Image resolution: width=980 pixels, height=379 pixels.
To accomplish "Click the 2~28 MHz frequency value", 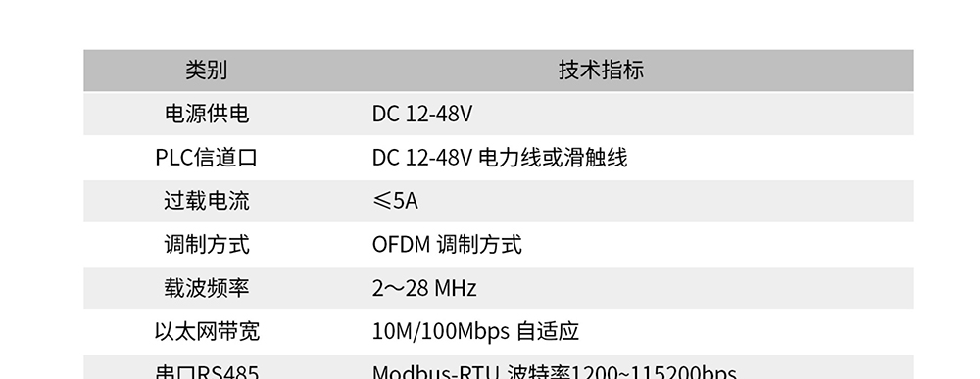I will click(424, 288).
